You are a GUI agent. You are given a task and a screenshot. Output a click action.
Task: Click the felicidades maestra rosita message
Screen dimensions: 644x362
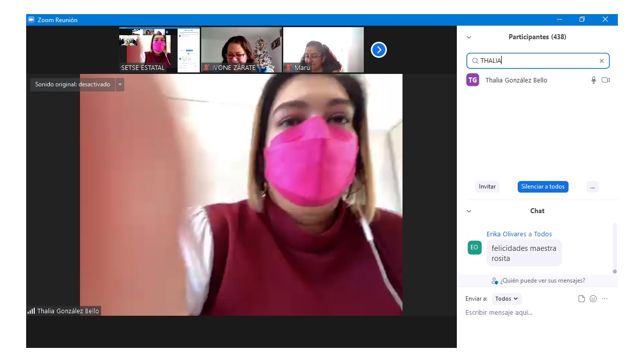524,253
